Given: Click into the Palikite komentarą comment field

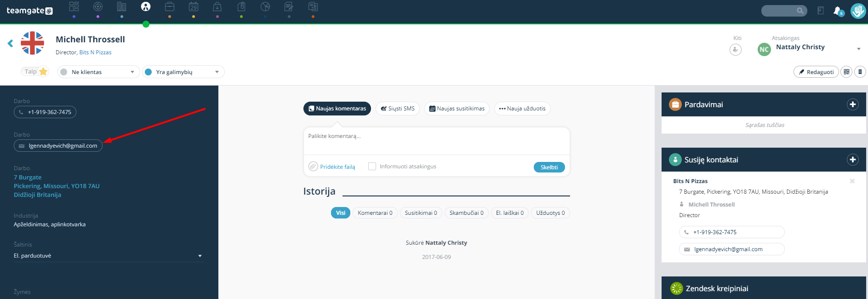Looking at the screenshot, I should (x=437, y=141).
